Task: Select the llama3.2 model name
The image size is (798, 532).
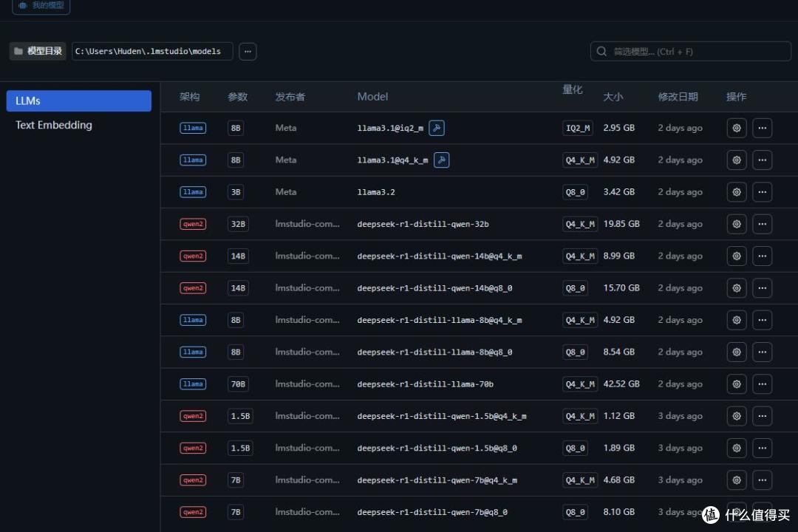Action: (x=376, y=192)
